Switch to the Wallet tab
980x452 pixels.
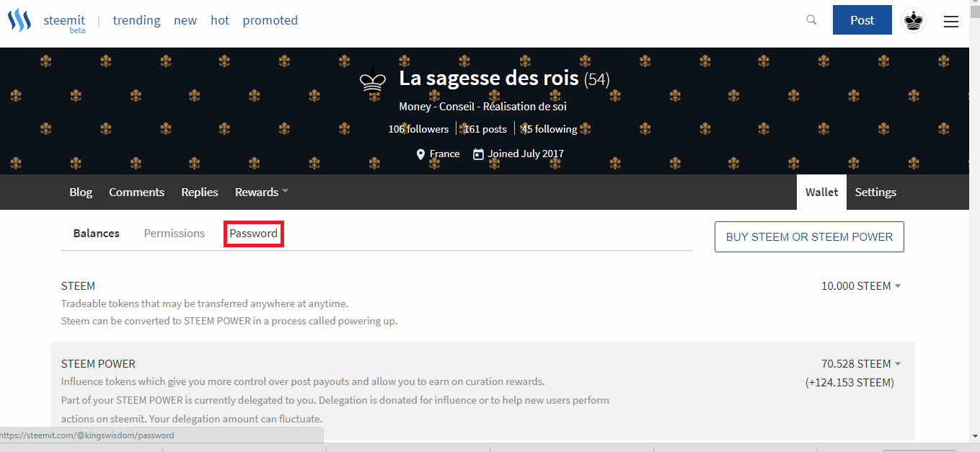point(821,192)
